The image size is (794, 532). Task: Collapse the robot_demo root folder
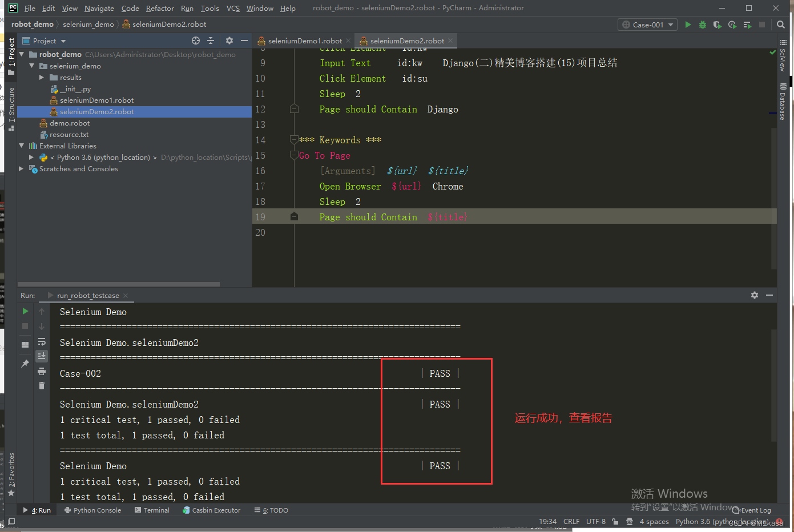(22, 54)
